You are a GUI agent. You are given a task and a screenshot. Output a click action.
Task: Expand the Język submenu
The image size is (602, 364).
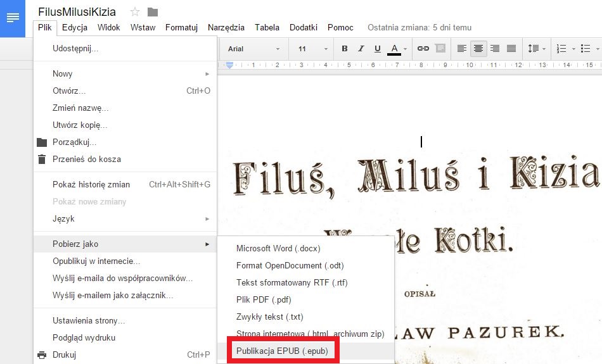tap(125, 218)
